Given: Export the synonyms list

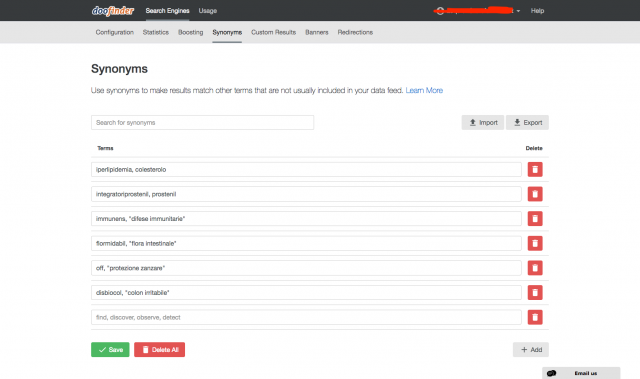Looking at the screenshot, I should (x=527, y=122).
